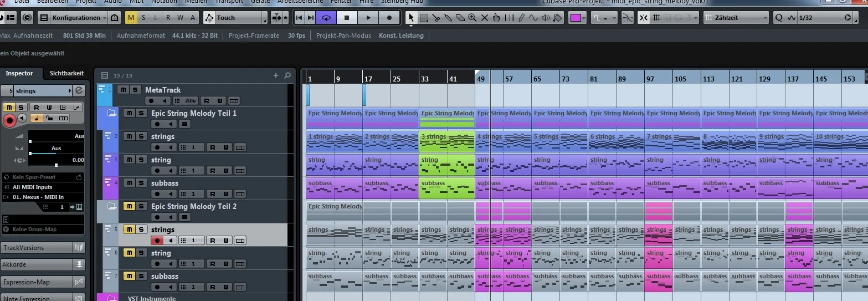Open the Quantize Q settings icon
This screenshot has height=301, width=868.
(779, 18)
